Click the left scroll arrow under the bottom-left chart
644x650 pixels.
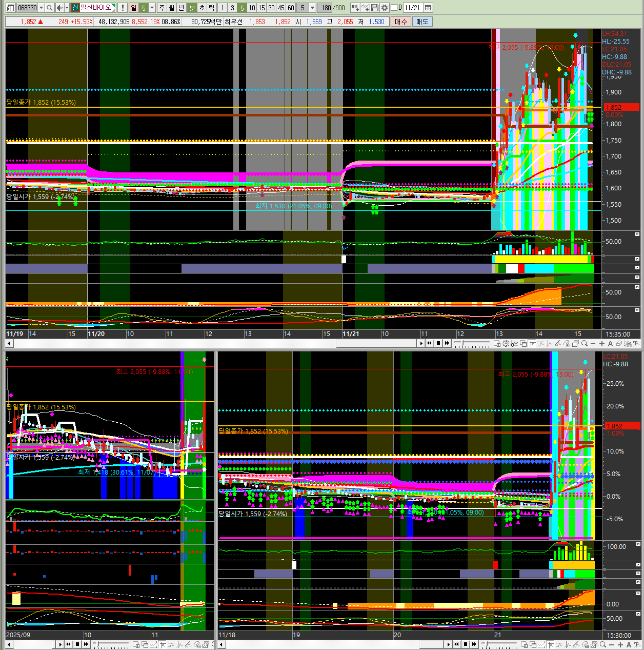click(9, 644)
